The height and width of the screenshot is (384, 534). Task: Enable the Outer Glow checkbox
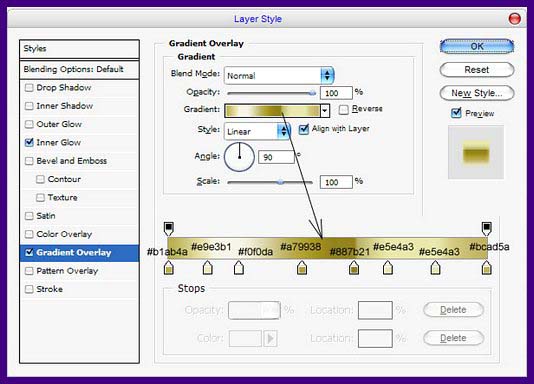click(29, 124)
